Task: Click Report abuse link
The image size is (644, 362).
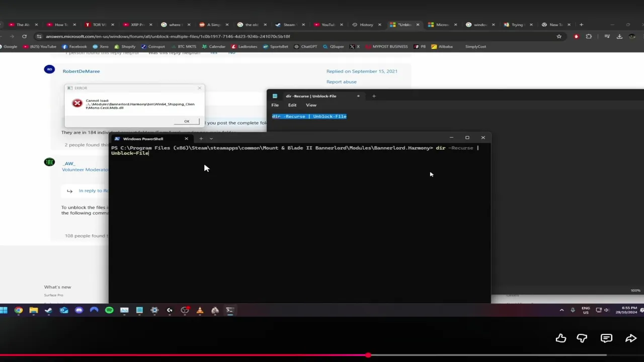Action: tap(341, 82)
